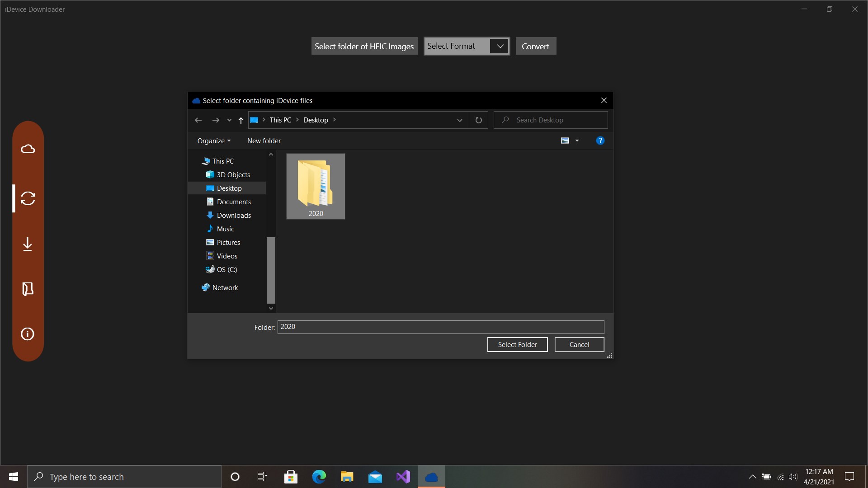Open the change view options dropdown arrow
This screenshot has height=488, width=868.
(577, 141)
